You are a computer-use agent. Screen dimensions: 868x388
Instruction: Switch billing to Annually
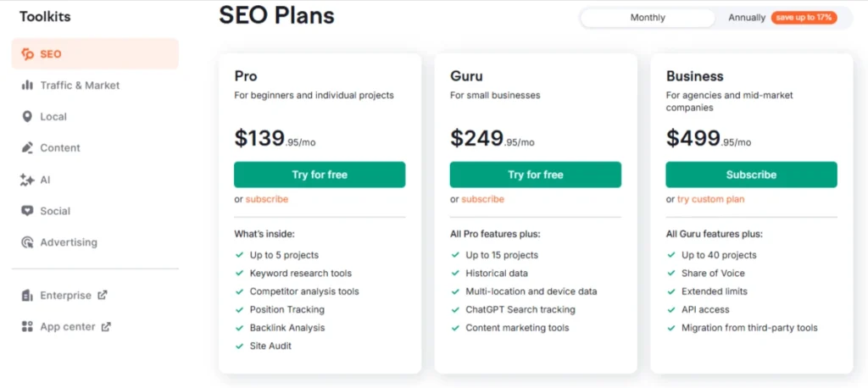click(747, 18)
